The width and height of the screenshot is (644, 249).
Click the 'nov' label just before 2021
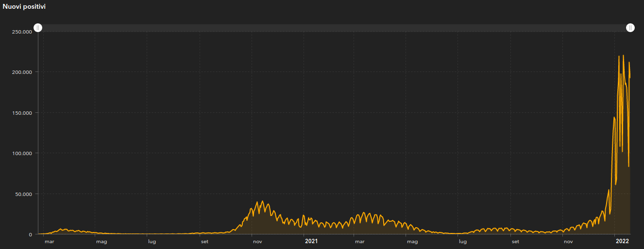(x=257, y=242)
